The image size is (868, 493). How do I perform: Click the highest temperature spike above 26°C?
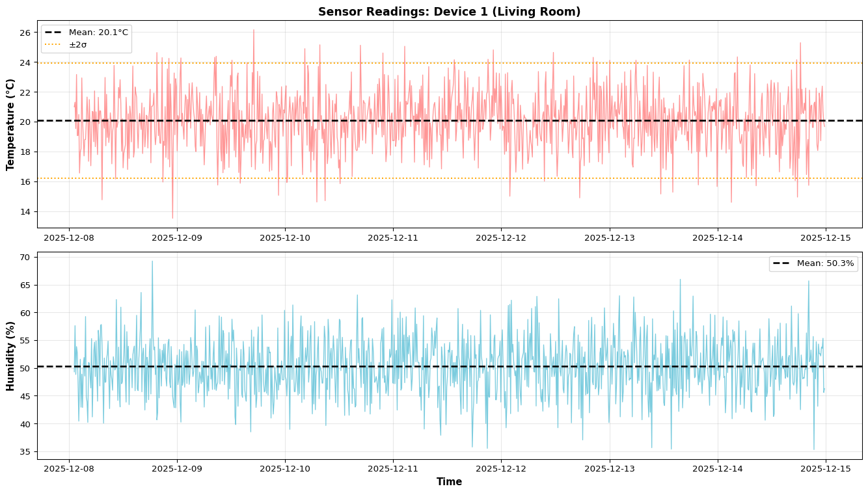tap(254, 30)
